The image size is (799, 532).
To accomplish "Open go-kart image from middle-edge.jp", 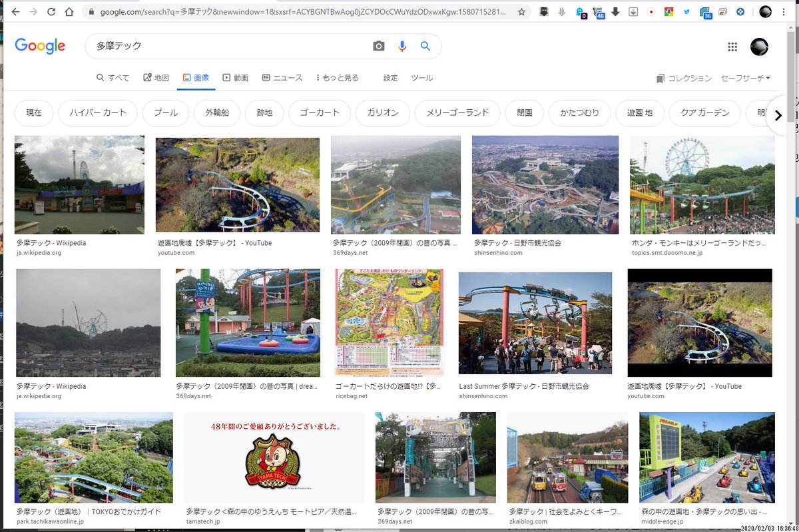I will (x=707, y=457).
